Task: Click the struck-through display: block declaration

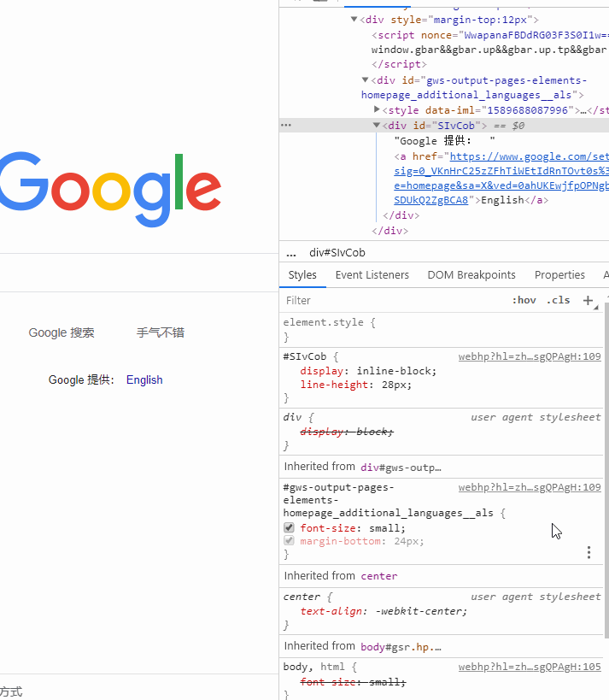Action: point(347,432)
